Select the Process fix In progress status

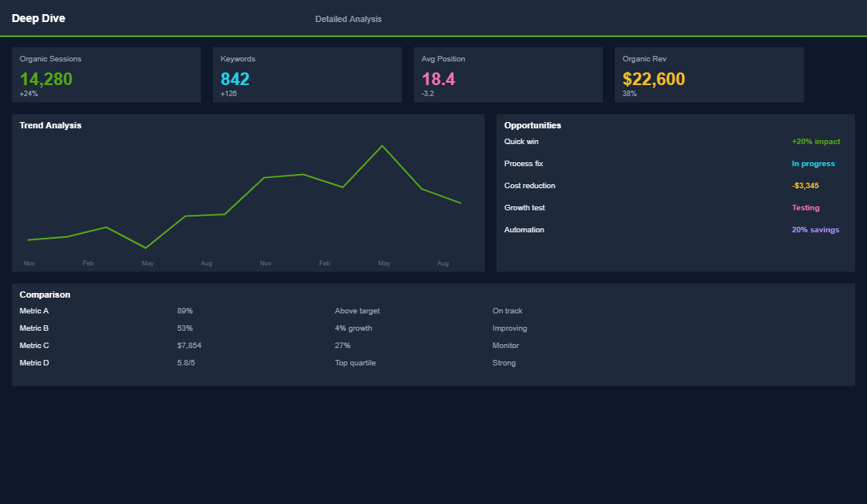pos(814,163)
